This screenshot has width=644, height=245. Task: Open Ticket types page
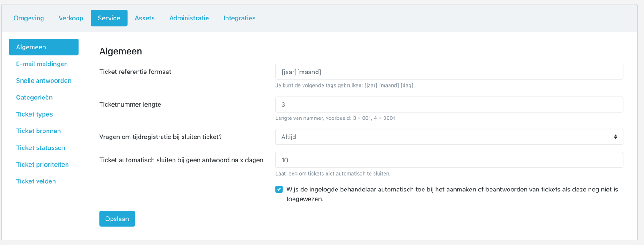click(34, 114)
